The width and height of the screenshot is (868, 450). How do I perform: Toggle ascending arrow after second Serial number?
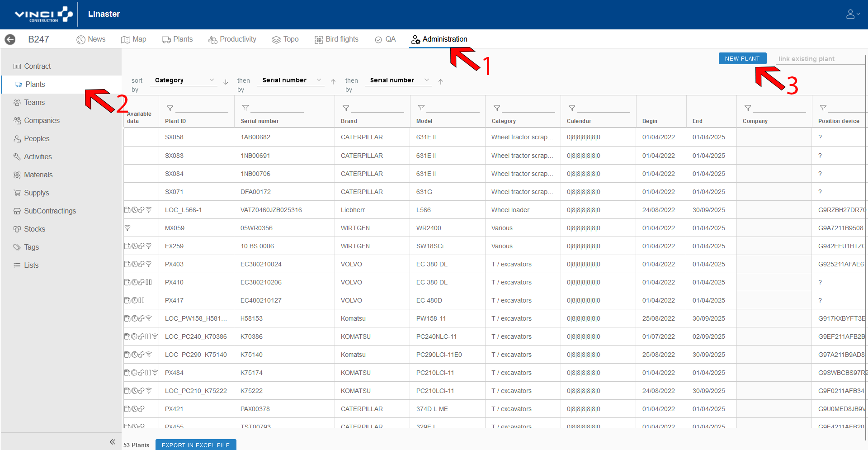pyautogui.click(x=441, y=82)
